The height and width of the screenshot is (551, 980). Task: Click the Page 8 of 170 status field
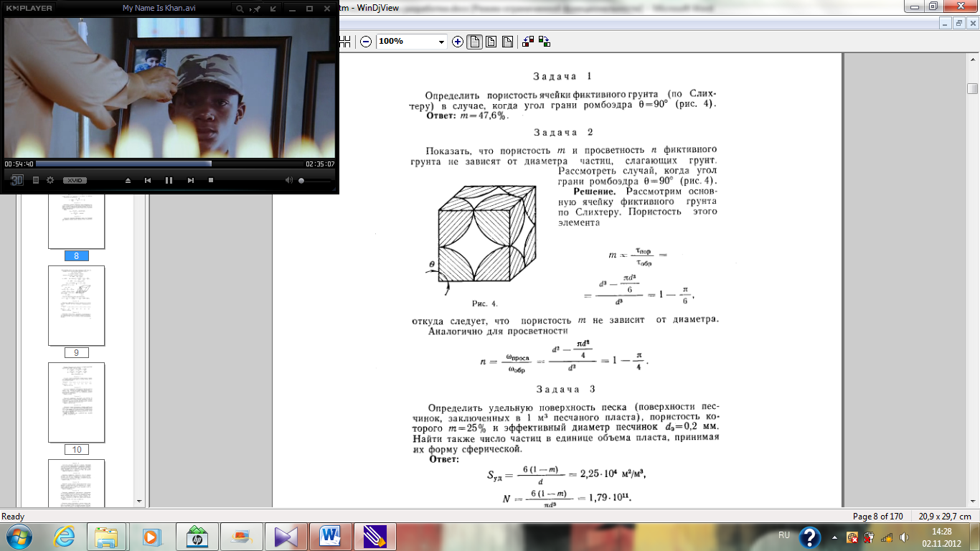(877, 517)
